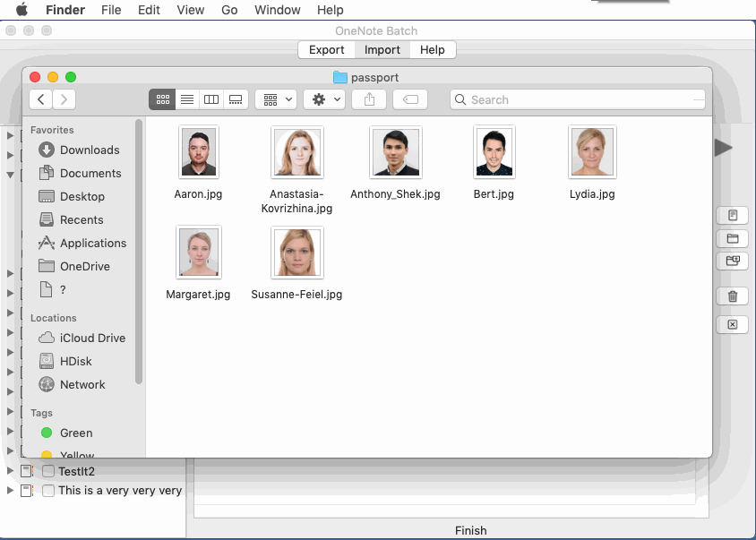Select the '?' item in Favorites
The height and width of the screenshot is (540, 756).
(x=53, y=289)
